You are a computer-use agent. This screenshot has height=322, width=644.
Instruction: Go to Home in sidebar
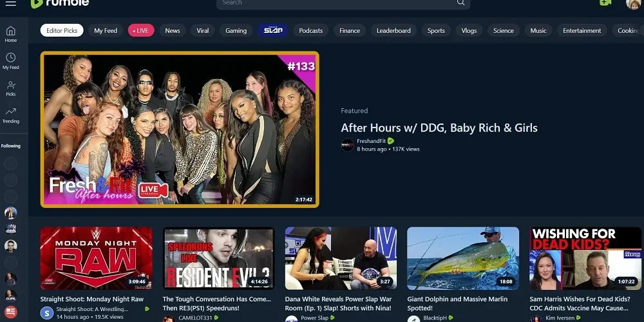(x=11, y=35)
